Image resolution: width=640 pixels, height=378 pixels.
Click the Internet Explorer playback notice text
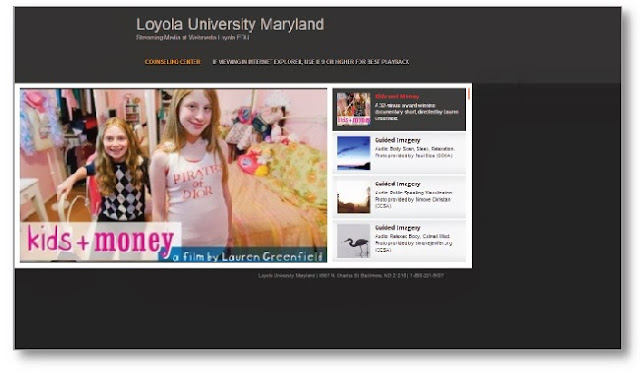[311, 62]
